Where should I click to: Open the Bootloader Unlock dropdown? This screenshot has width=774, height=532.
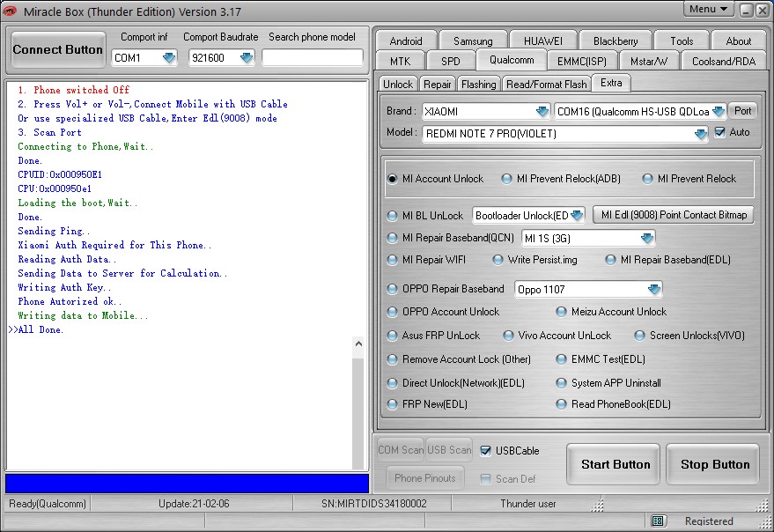(x=577, y=216)
